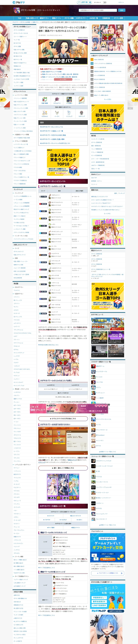Open the 欧州5大リーグ ゴール数TOP8 ad banner
This screenshot has width=138, height=644.
coord(107,296)
